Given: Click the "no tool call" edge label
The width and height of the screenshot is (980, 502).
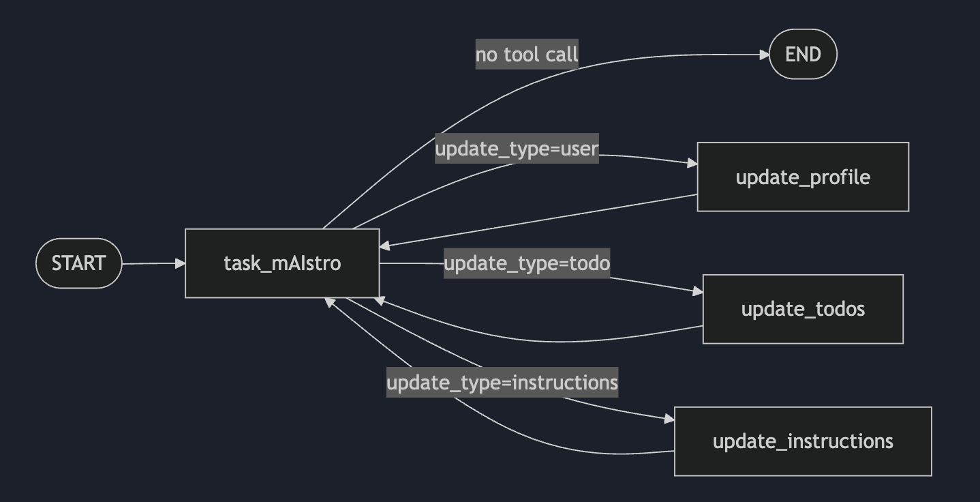Looking at the screenshot, I should 527,55.
